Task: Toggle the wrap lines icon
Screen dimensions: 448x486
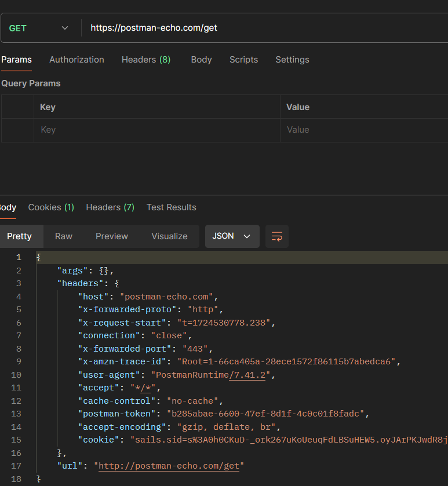Action: 277,236
